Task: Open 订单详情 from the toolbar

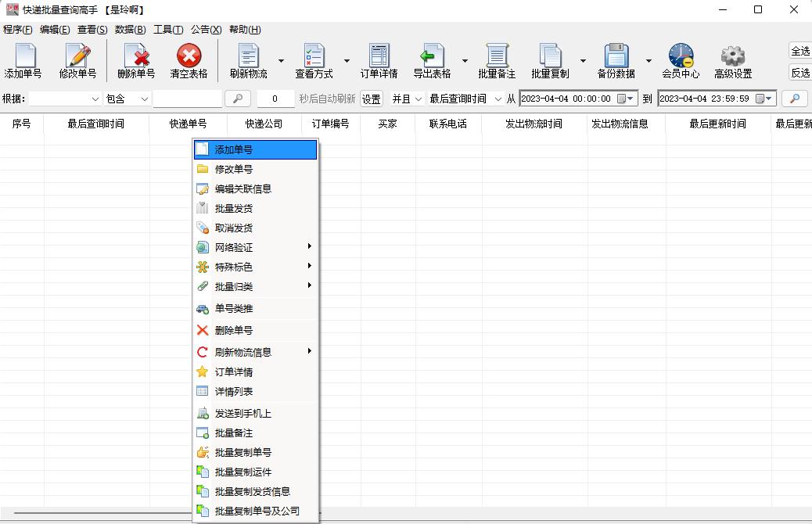Action: 379,60
